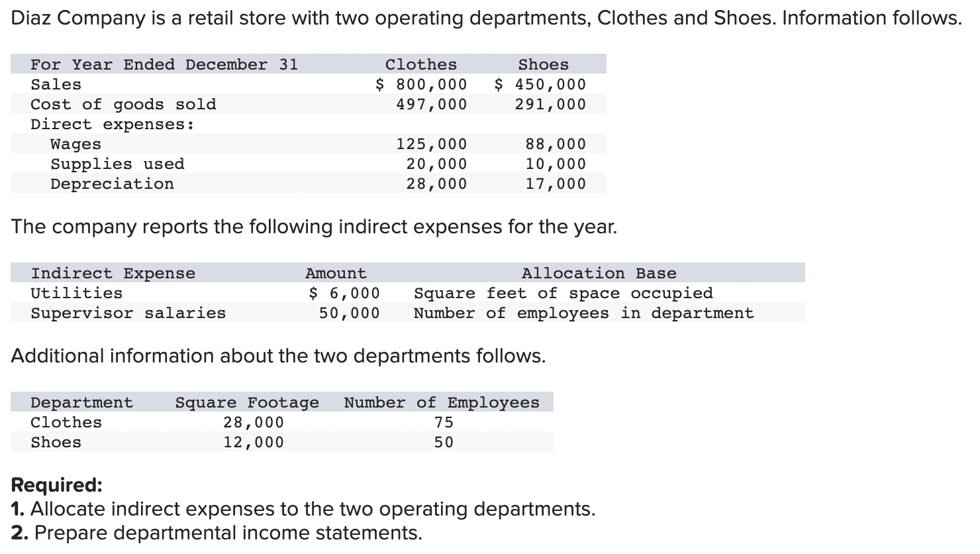Click the 'Sales' row label
Image resolution: width=980 pixels, height=554 pixels.
click(x=56, y=84)
